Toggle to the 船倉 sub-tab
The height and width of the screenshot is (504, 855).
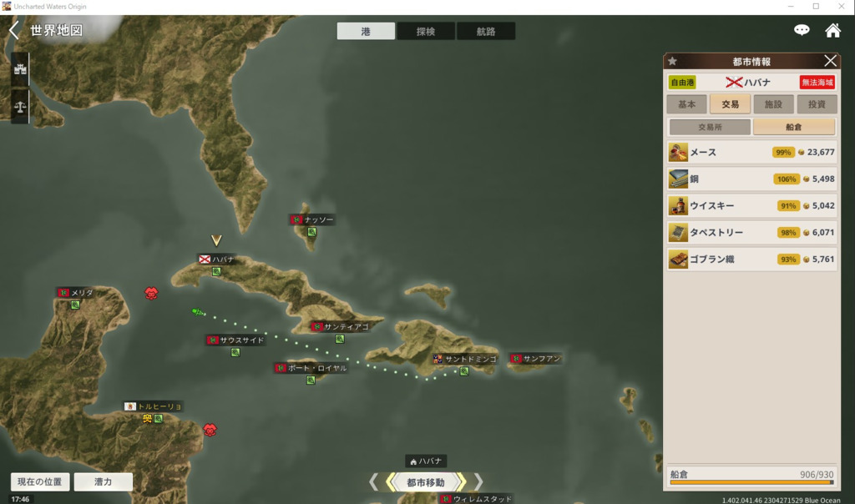click(x=794, y=127)
